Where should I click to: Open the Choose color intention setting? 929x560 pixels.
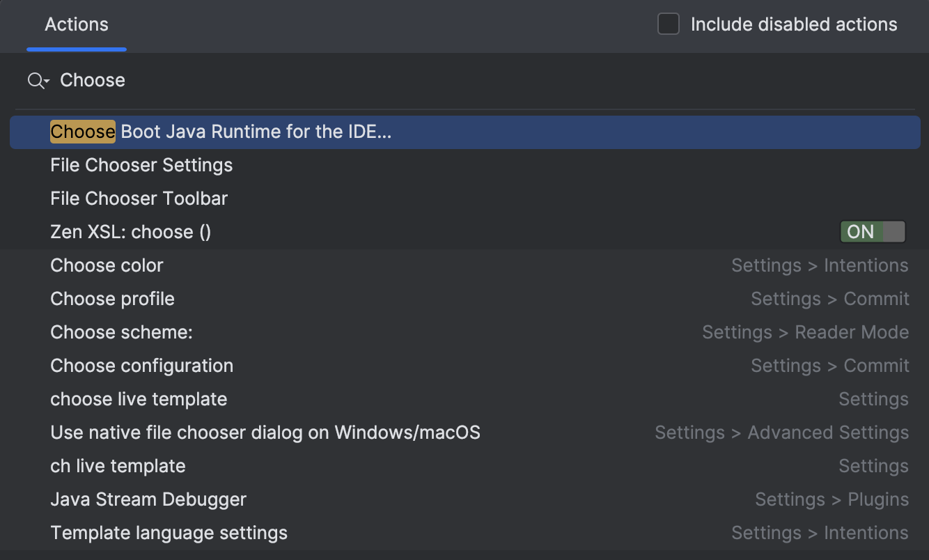[107, 265]
